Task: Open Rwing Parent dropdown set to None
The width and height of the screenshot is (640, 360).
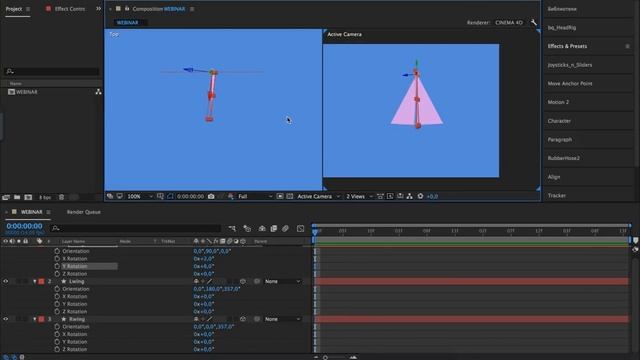Action: (x=283, y=319)
